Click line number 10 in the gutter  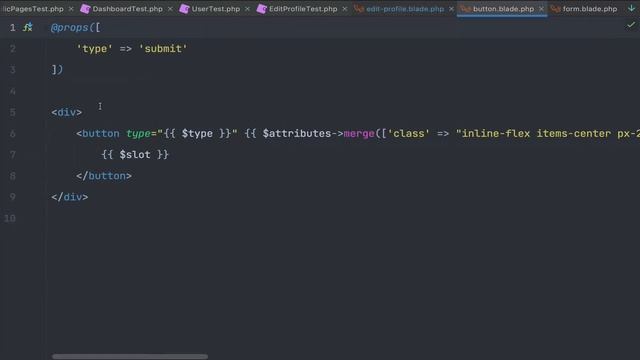10,218
